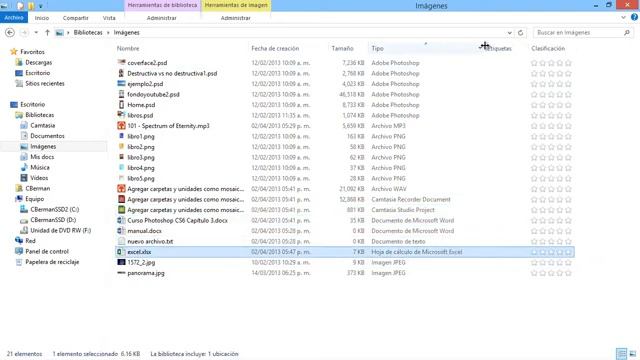
Task: Sort by the Tipo column header
Action: click(x=378, y=48)
